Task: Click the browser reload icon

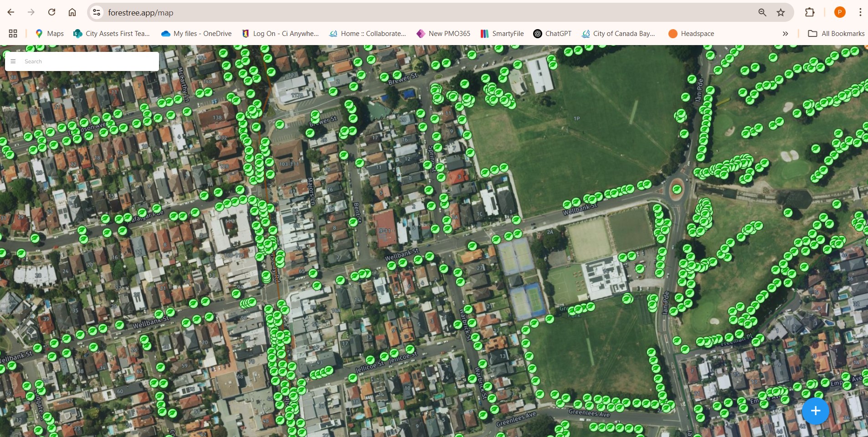Action: 51,12
